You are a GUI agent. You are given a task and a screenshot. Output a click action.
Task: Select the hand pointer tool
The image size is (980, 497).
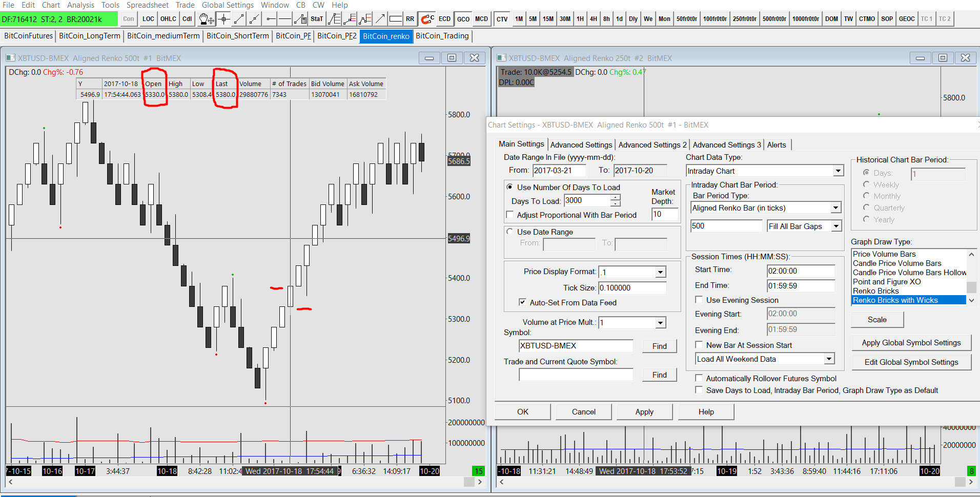[x=207, y=19]
